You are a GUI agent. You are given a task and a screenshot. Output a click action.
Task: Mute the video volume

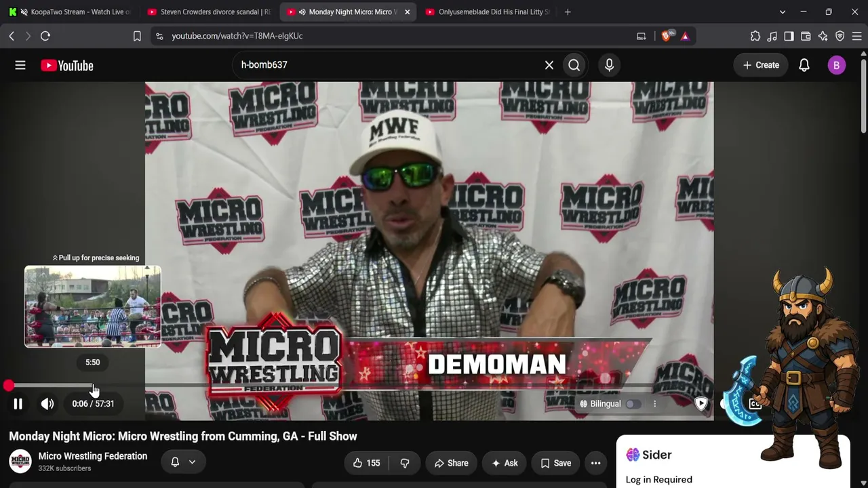click(x=47, y=404)
